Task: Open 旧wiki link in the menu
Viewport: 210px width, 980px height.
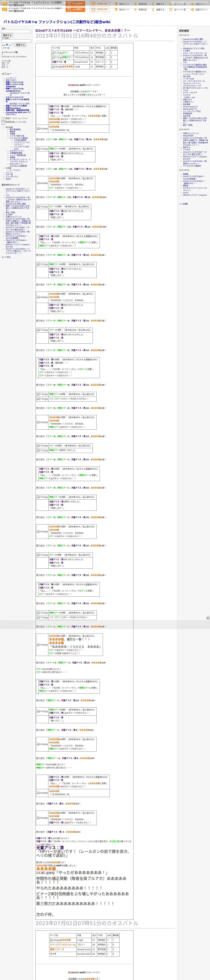Action: tap(8, 179)
